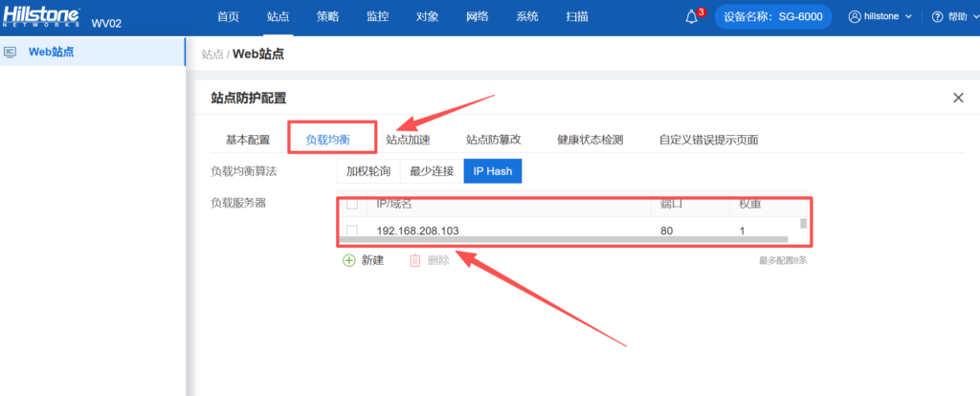This screenshot has height=396, width=980.
Task: Click the port value 80 cell
Action: pyautogui.click(x=666, y=231)
